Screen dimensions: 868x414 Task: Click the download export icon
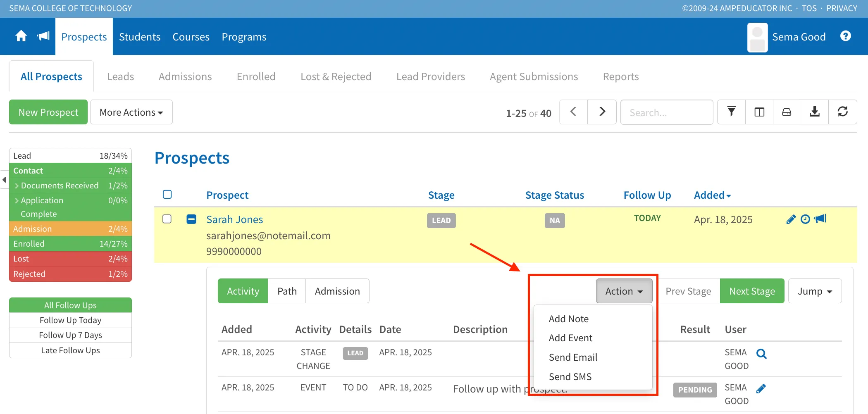tap(815, 112)
